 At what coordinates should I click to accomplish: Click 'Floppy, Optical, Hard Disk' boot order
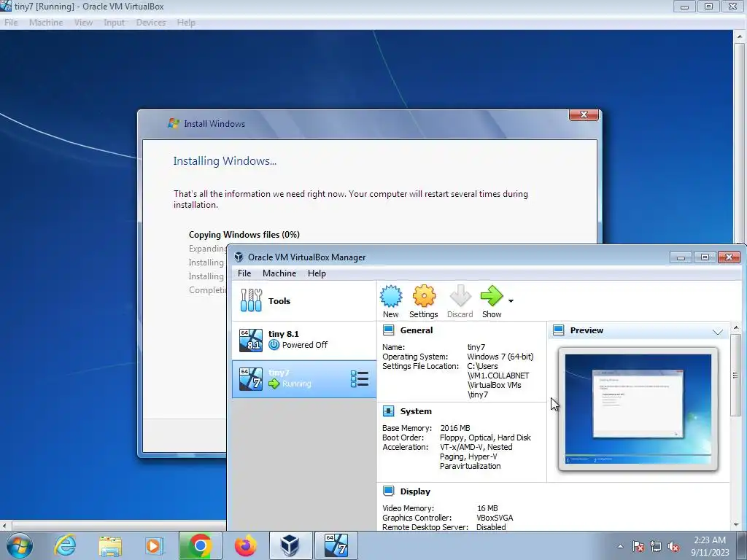pyautogui.click(x=485, y=437)
